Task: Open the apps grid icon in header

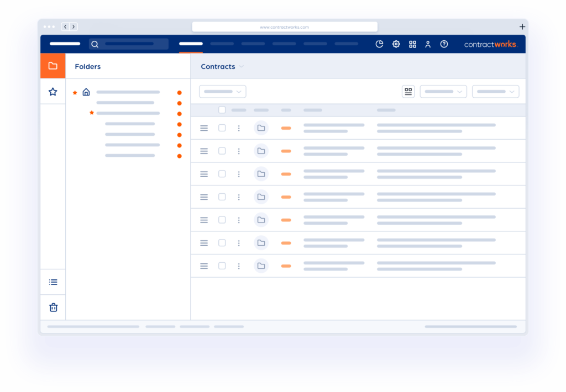Action: [412, 44]
